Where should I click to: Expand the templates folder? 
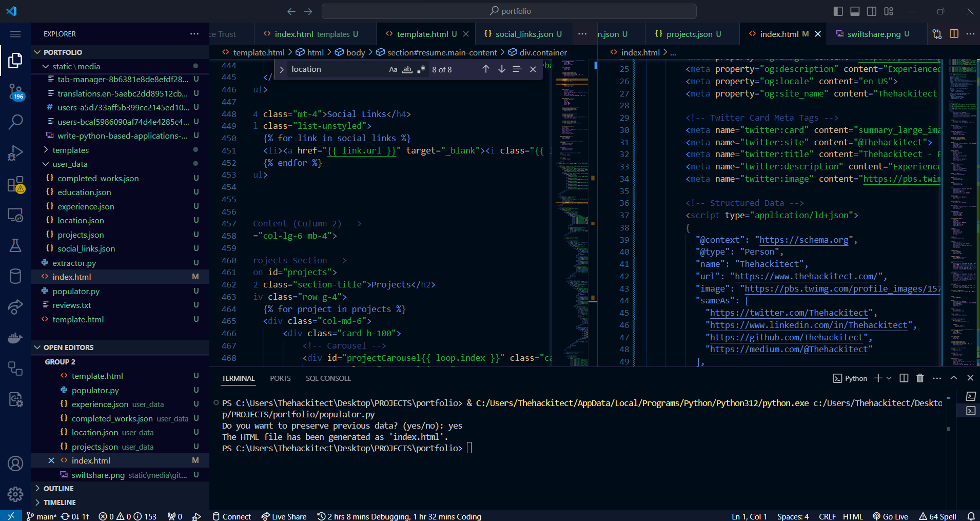tap(121, 150)
